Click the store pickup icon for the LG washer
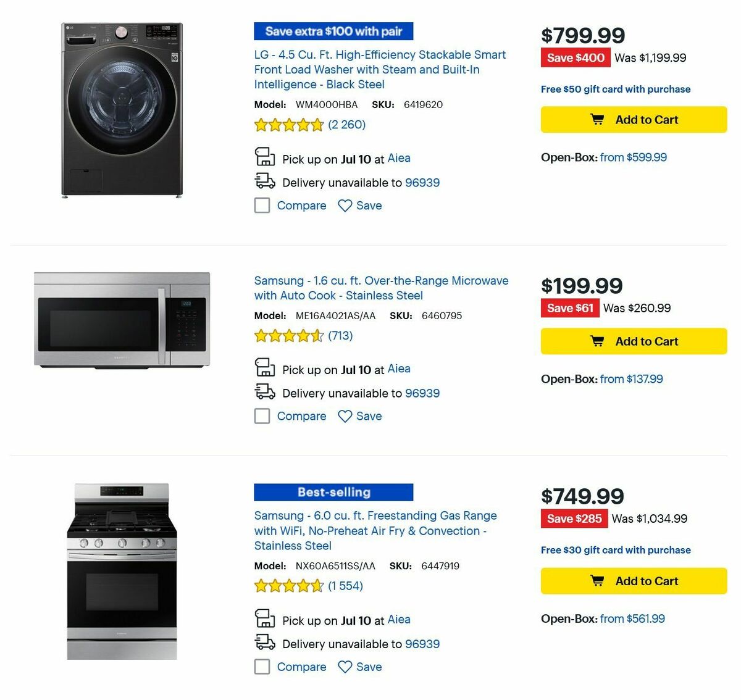This screenshot has height=700, width=741. point(265,157)
